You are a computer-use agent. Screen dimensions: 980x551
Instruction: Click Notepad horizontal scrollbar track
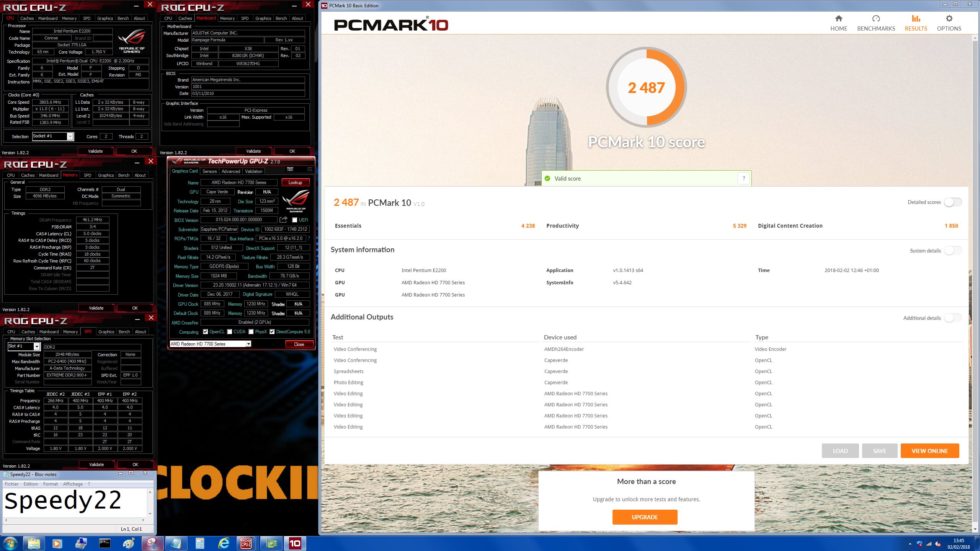click(75, 520)
